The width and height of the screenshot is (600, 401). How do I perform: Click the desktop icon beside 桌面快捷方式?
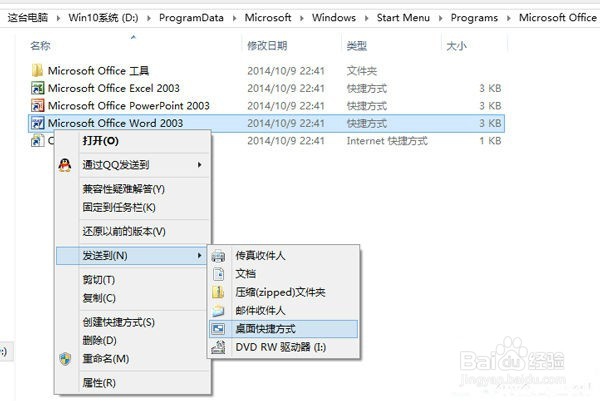218,329
